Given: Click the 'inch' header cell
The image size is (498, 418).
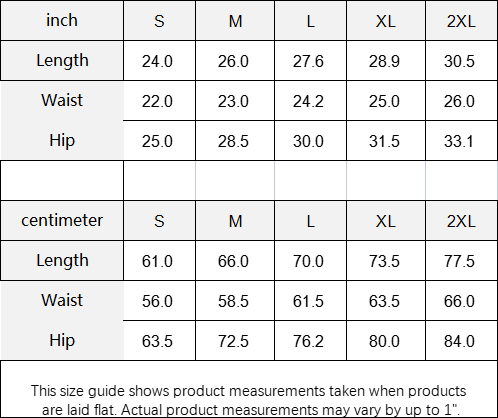Looking at the screenshot, I should click(x=62, y=21).
